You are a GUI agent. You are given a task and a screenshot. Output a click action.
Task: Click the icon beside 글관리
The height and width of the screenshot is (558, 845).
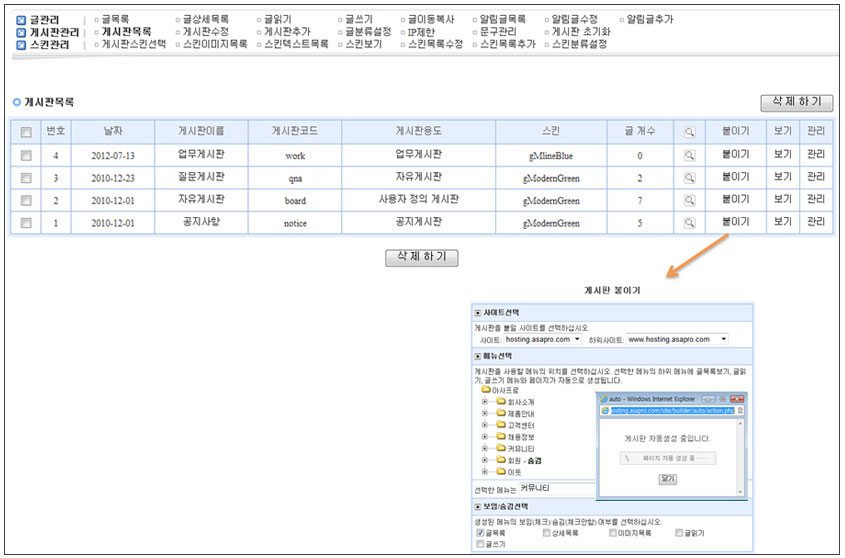21,19
